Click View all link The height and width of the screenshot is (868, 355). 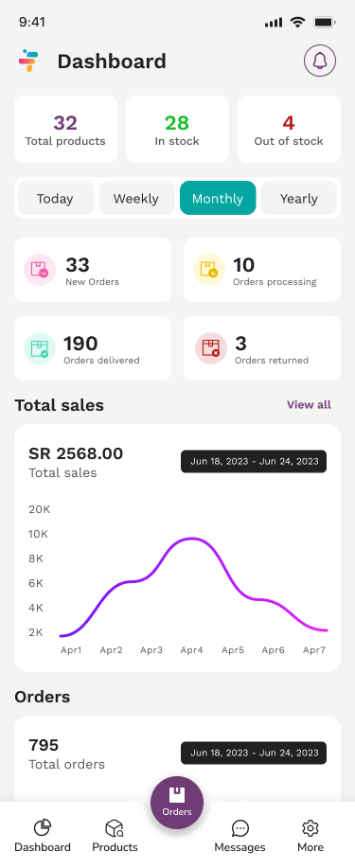(309, 405)
